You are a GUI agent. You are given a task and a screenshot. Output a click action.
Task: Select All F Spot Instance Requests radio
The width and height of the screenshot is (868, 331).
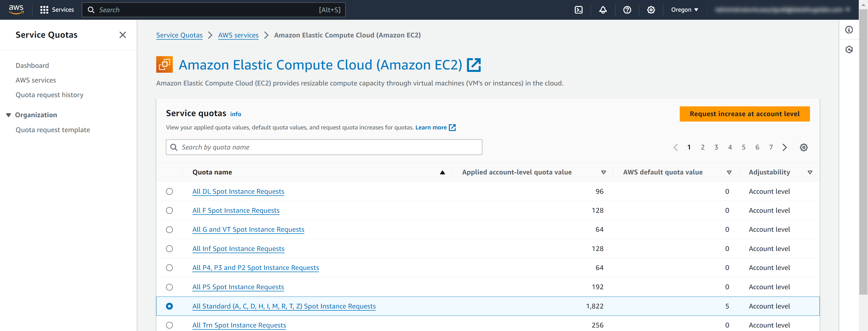(x=170, y=210)
